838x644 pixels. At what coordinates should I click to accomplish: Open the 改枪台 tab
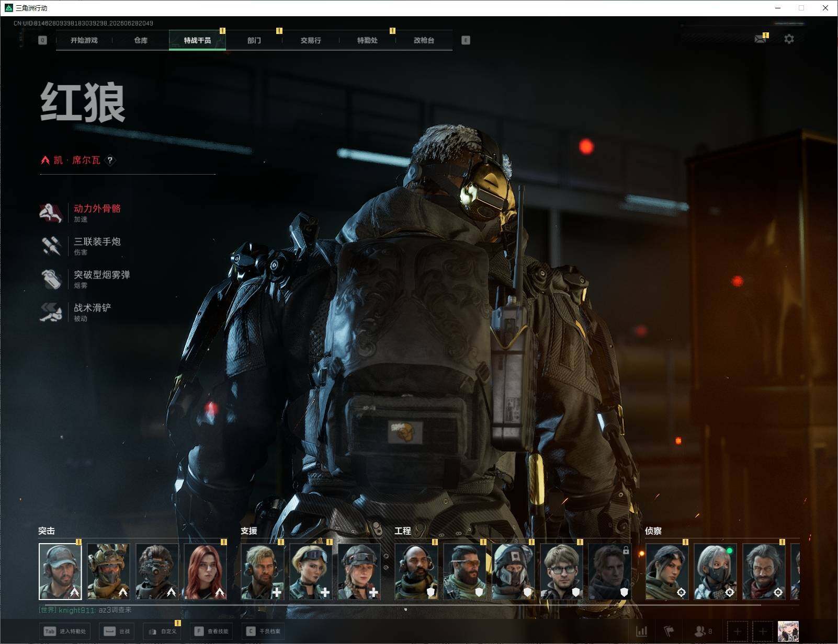(424, 40)
